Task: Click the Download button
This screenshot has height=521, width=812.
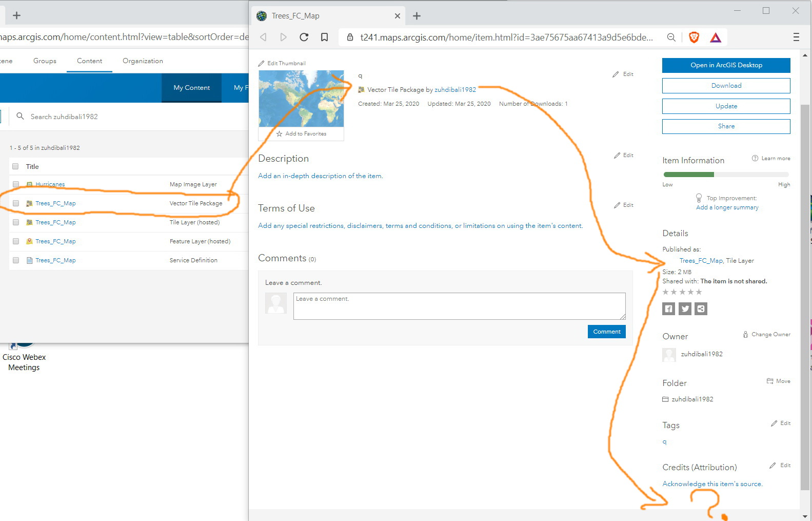Action: point(726,86)
